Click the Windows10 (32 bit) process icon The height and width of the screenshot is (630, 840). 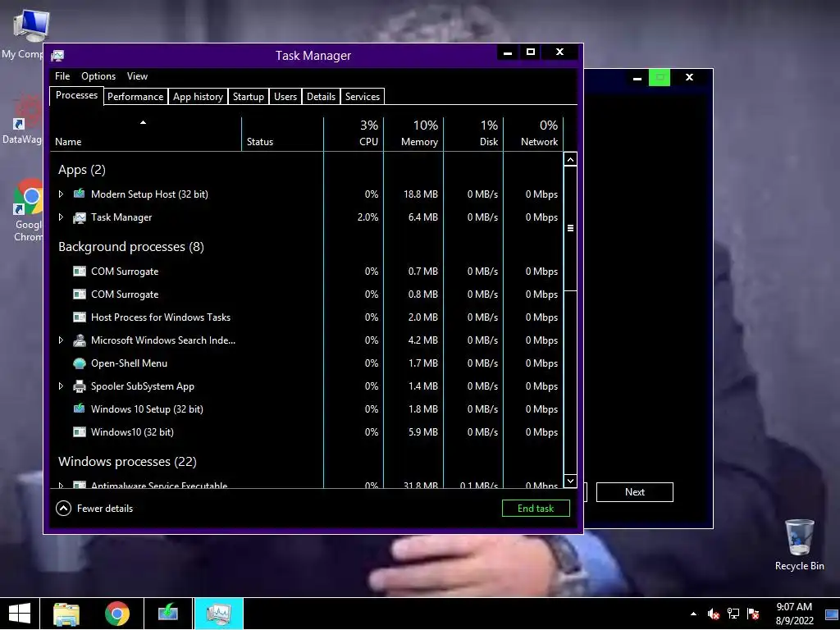(80, 432)
